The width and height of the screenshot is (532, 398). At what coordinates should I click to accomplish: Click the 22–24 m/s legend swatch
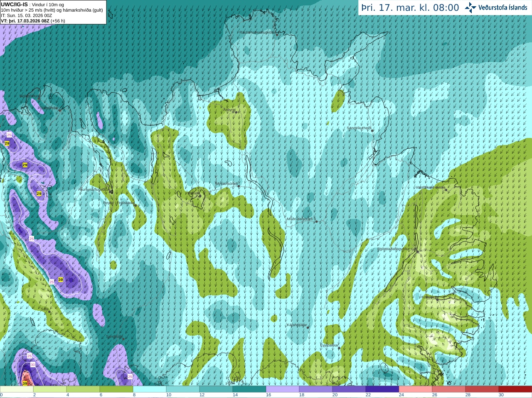pos(382,389)
